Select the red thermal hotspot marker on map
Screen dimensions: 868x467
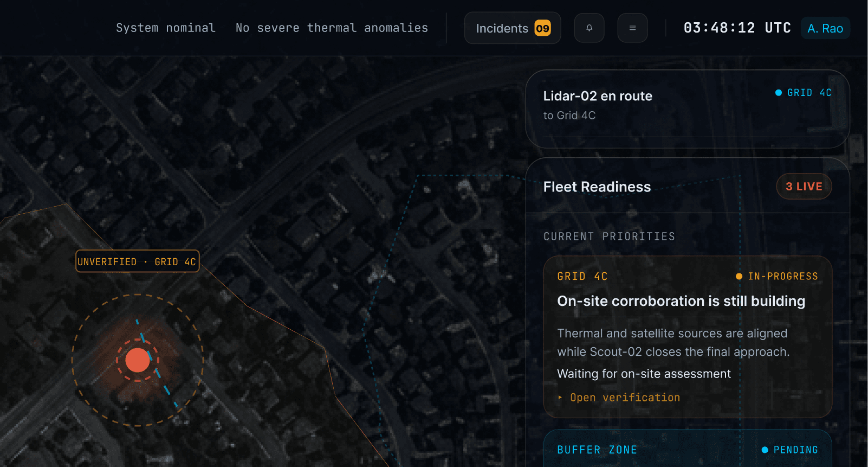tap(138, 360)
